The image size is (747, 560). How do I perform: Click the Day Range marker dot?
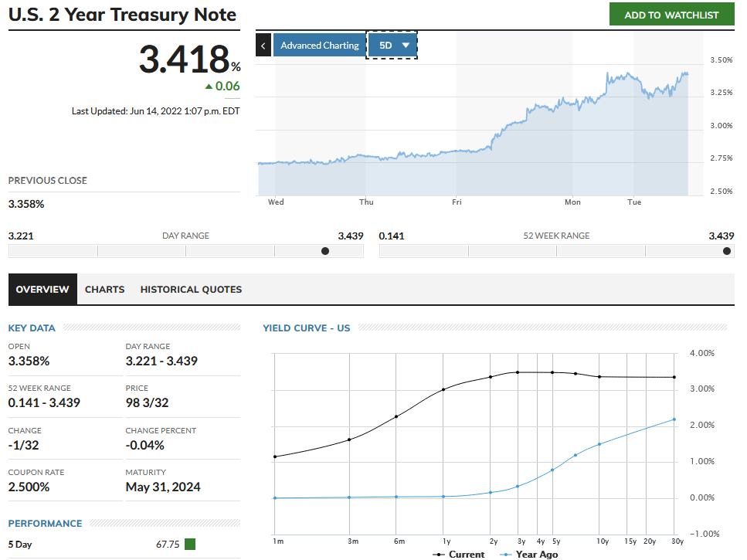point(325,251)
